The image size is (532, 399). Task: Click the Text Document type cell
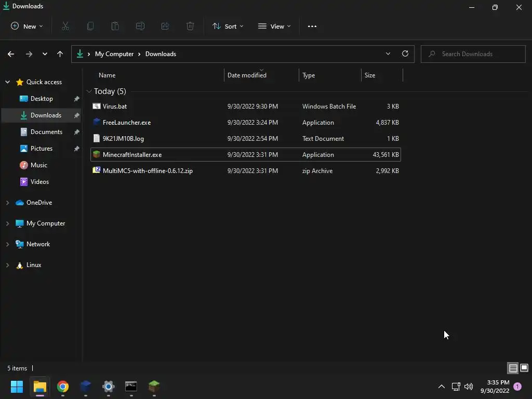click(x=323, y=138)
